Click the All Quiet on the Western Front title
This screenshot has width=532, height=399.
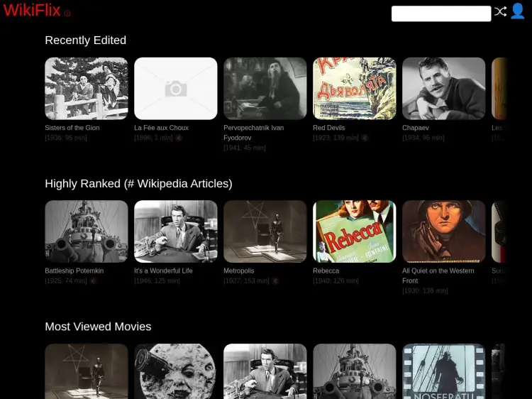(x=438, y=275)
